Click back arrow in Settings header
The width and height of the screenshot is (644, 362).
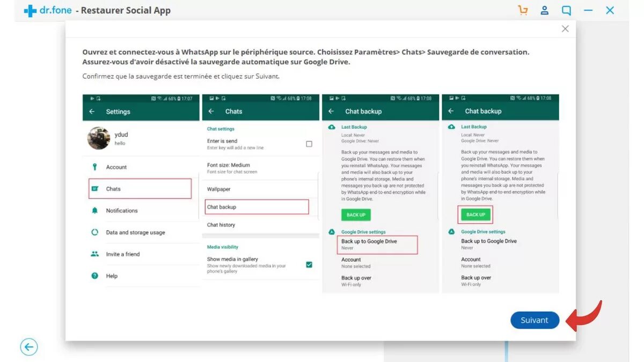point(92,112)
